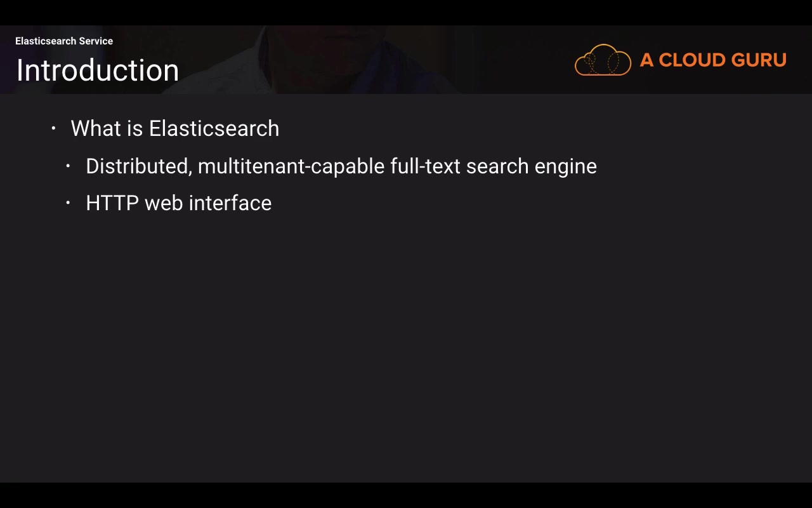This screenshot has height=508, width=812.
Task: Click the bullet dot before "What is Elasticsearch"
Action: 53,128
